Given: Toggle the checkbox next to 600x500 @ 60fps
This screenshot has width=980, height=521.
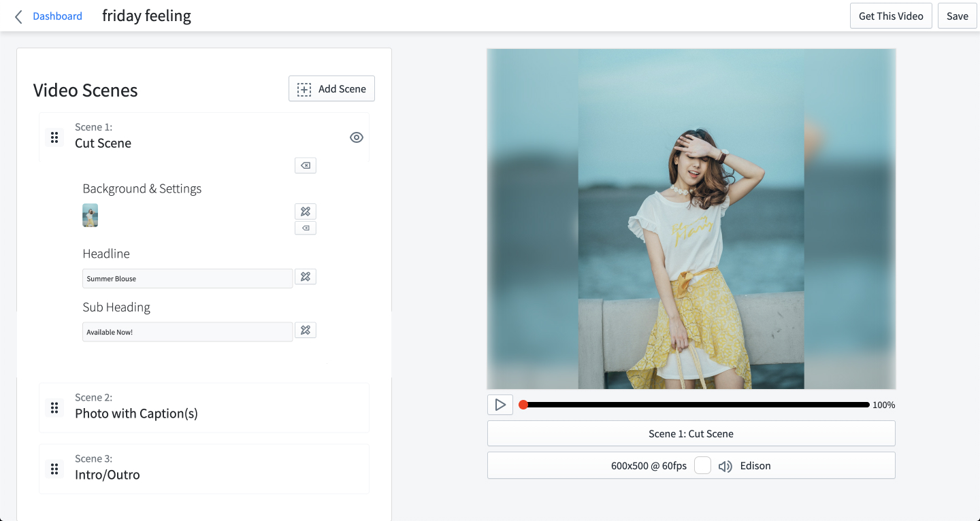Looking at the screenshot, I should (702, 466).
